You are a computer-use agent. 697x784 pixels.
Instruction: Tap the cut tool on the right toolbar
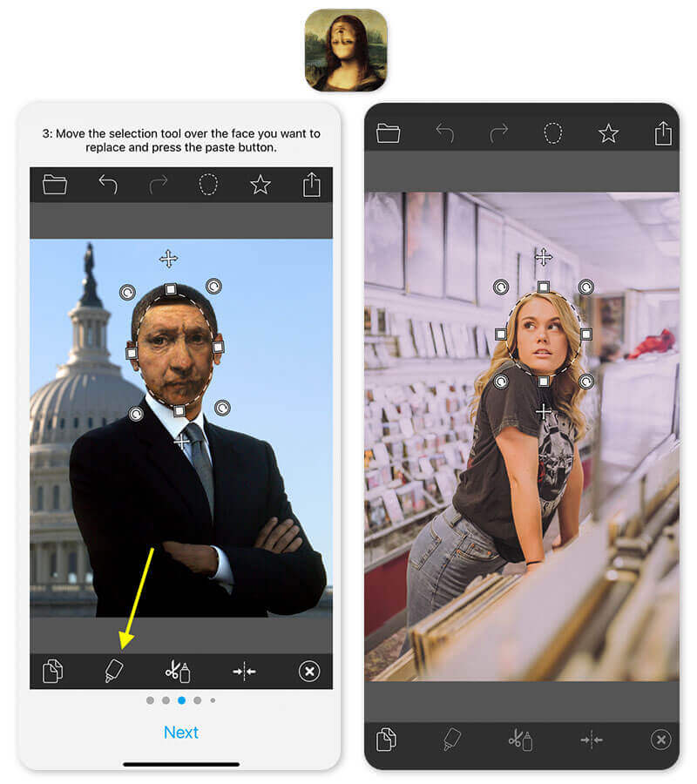519,739
